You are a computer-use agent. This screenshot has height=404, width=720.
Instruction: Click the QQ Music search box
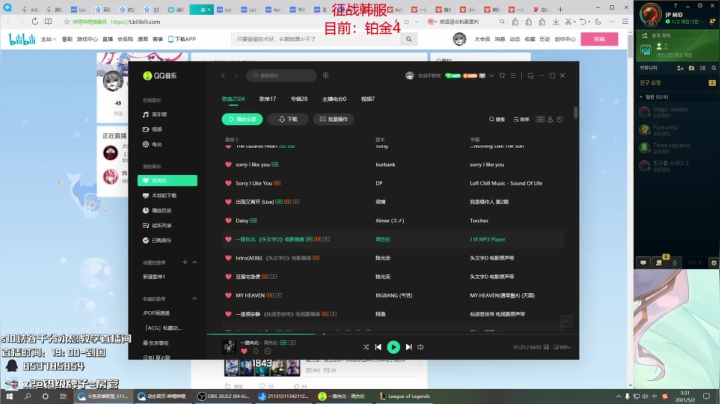(281, 75)
